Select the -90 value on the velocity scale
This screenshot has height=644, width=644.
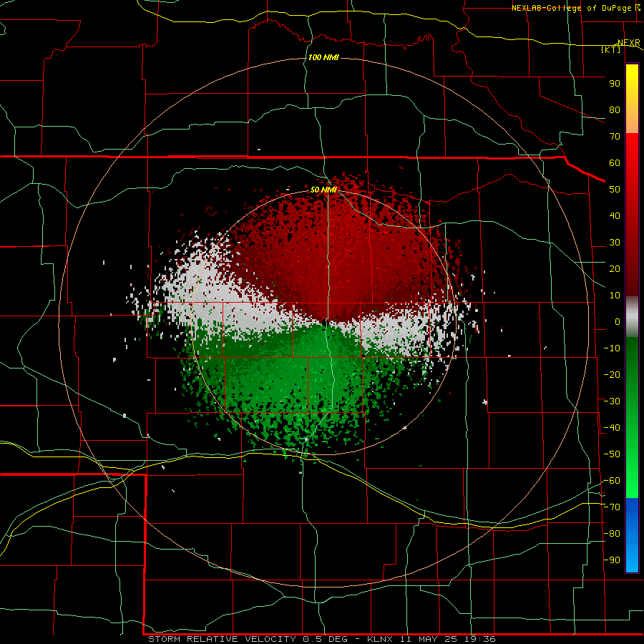tap(612, 560)
